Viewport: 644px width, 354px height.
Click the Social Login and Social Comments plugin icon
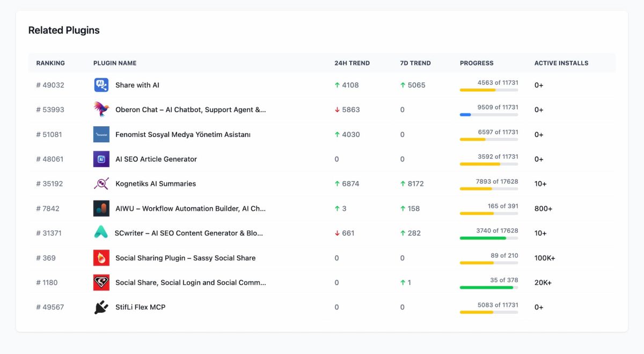(101, 283)
